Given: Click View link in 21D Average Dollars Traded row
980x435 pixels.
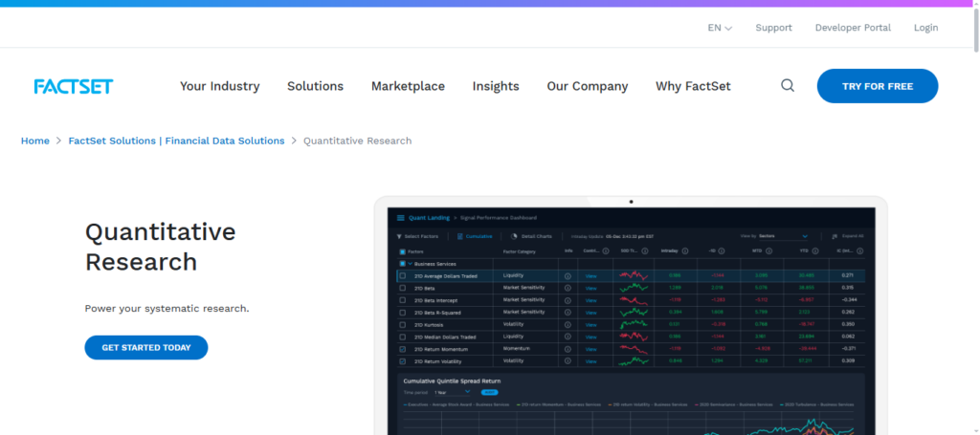Looking at the screenshot, I should tap(590, 276).
